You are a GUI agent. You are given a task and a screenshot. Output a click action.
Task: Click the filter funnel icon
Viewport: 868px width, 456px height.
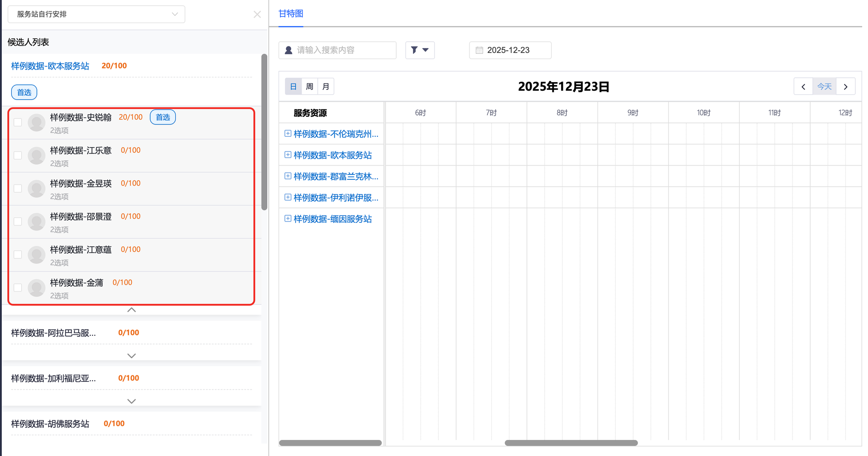pos(415,50)
